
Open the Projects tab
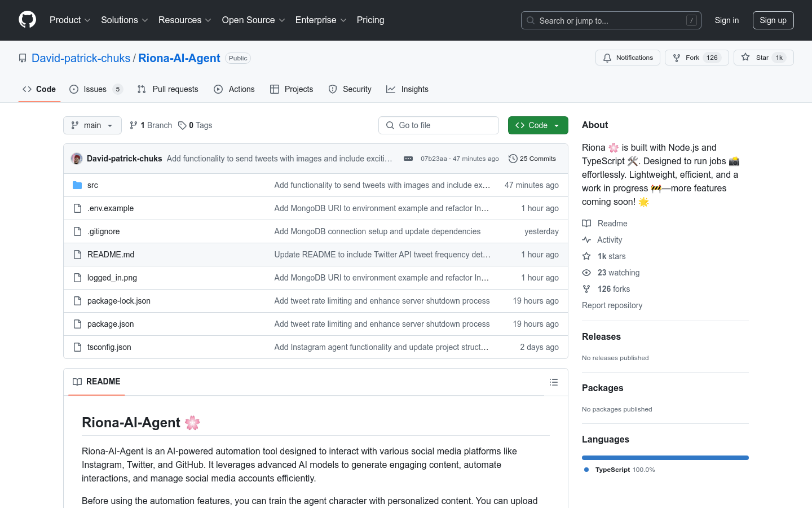click(x=292, y=89)
